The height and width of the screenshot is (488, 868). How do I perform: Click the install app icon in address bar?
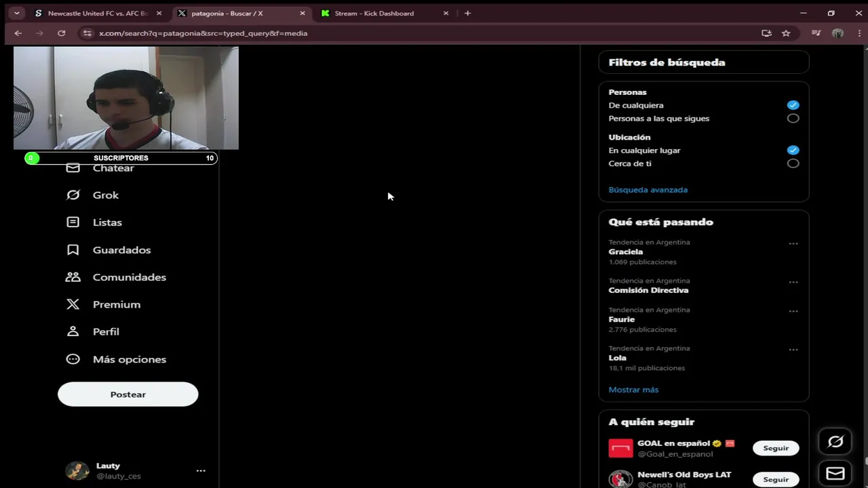click(766, 33)
